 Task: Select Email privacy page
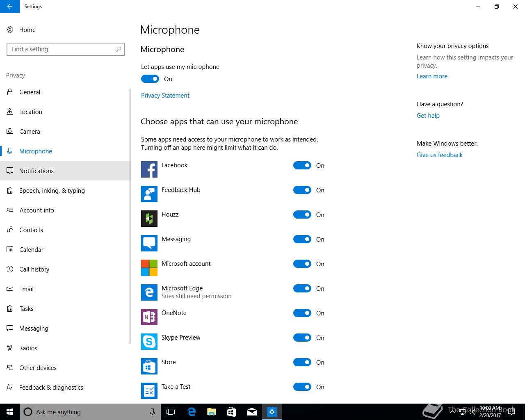(x=65, y=289)
